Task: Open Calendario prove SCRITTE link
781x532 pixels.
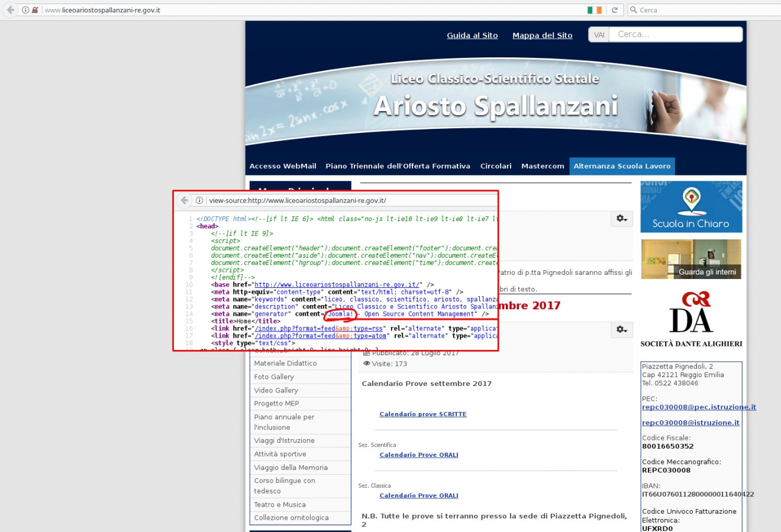Action: pos(423,414)
